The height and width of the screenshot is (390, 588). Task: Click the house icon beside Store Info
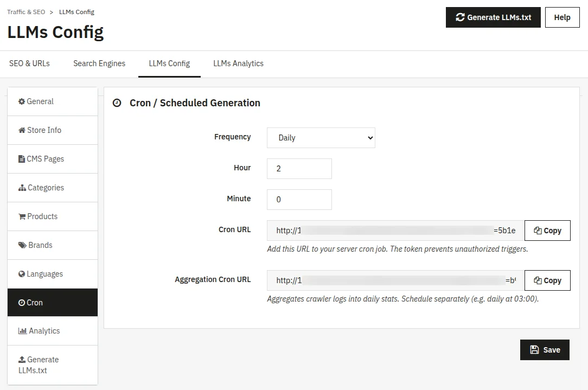[22, 130]
